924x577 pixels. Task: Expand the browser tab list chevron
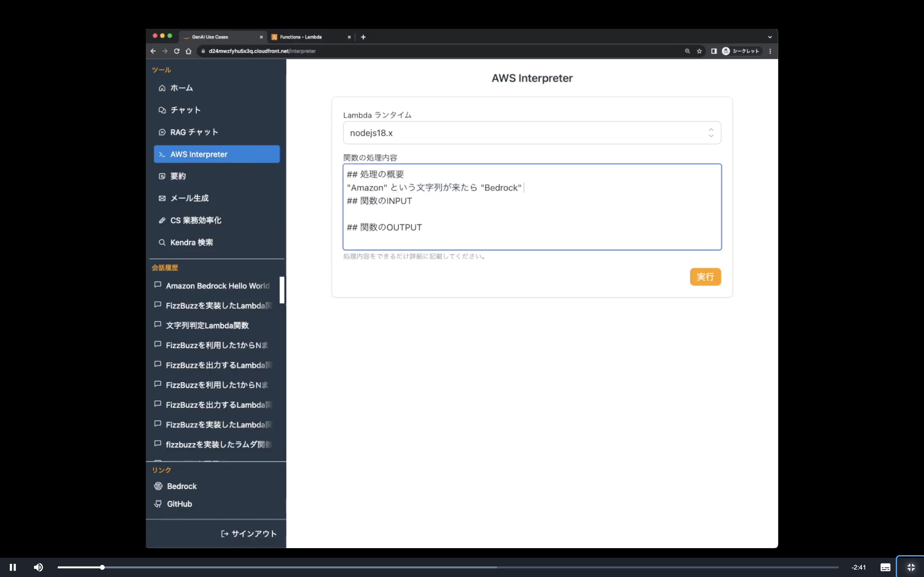tap(770, 37)
